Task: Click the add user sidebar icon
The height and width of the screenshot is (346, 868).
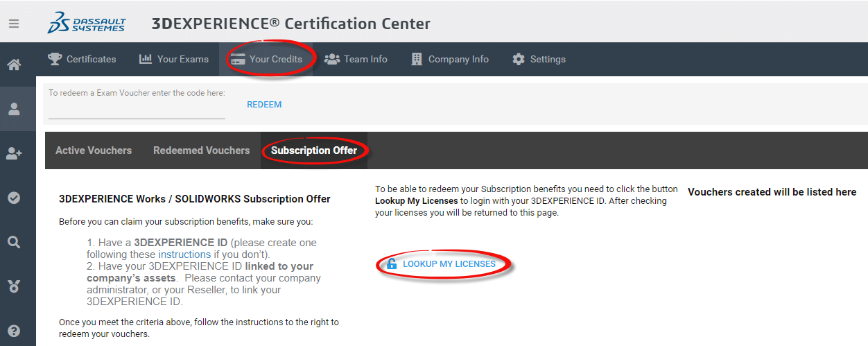Action: [x=14, y=154]
